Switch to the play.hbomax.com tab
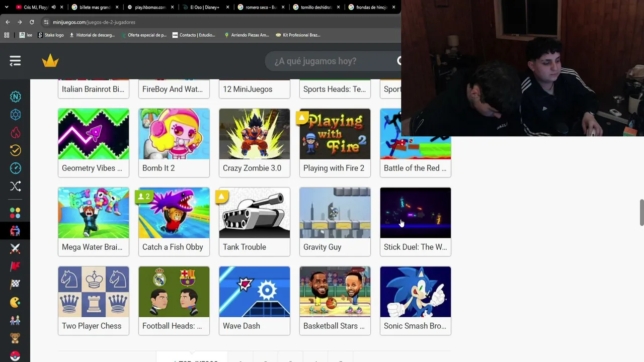 point(150,7)
